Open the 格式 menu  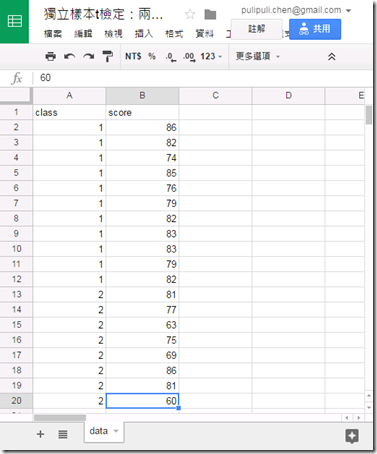(174, 34)
